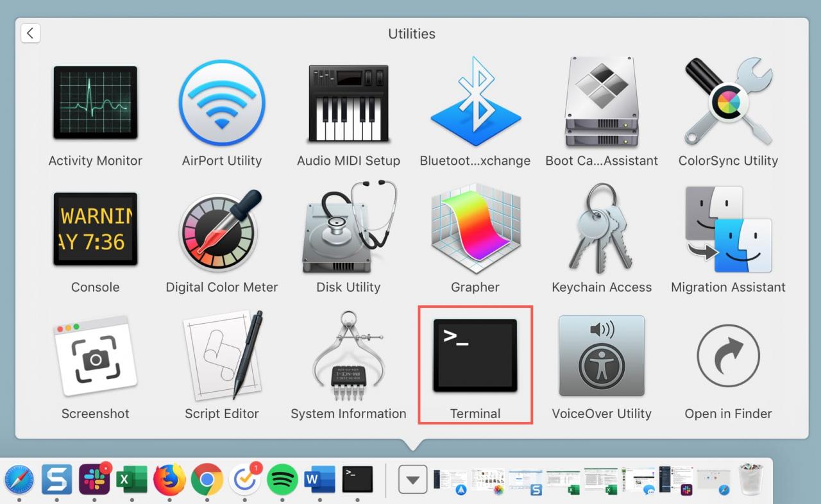Switch to Firefox in the Dock

pos(169,480)
